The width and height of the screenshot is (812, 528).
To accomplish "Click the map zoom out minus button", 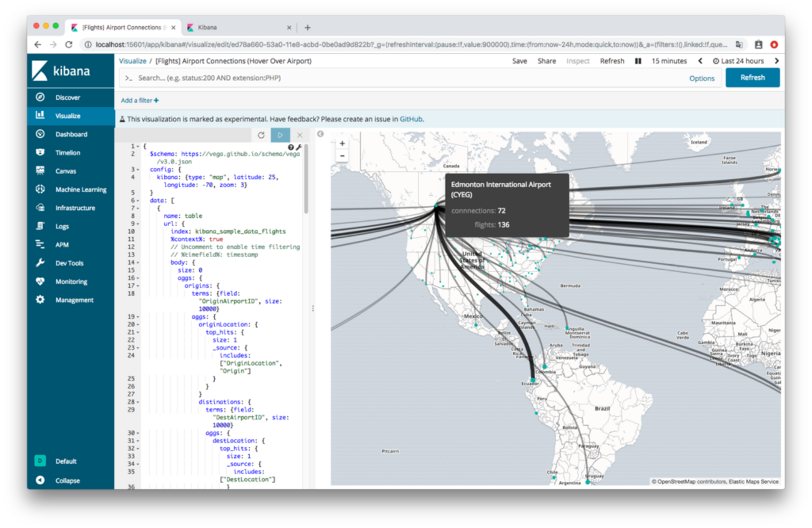I will [342, 155].
